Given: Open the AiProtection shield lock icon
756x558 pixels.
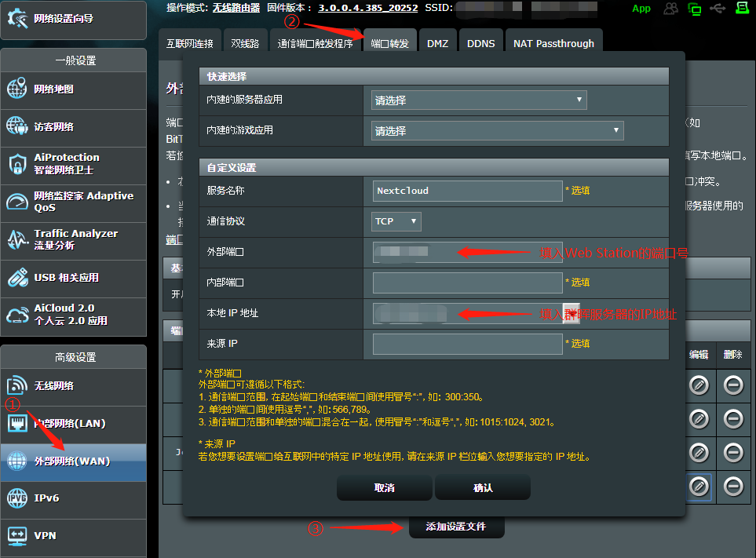Looking at the screenshot, I should (17, 164).
